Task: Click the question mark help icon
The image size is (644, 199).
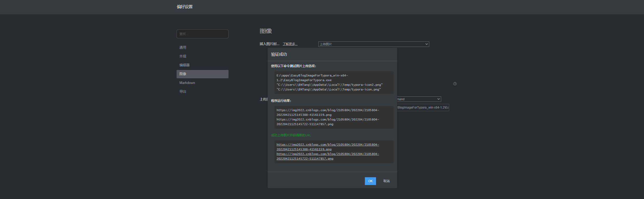Action: tap(455, 84)
